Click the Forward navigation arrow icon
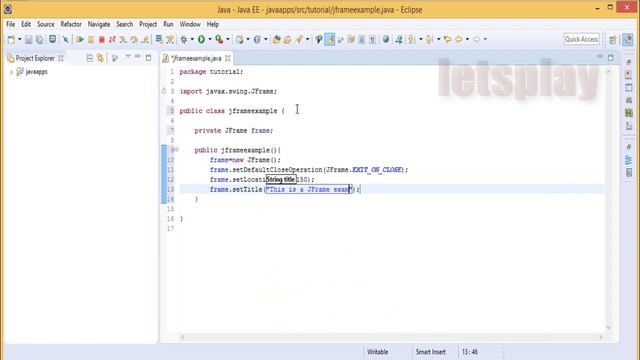The image size is (640, 360). click(x=476, y=40)
